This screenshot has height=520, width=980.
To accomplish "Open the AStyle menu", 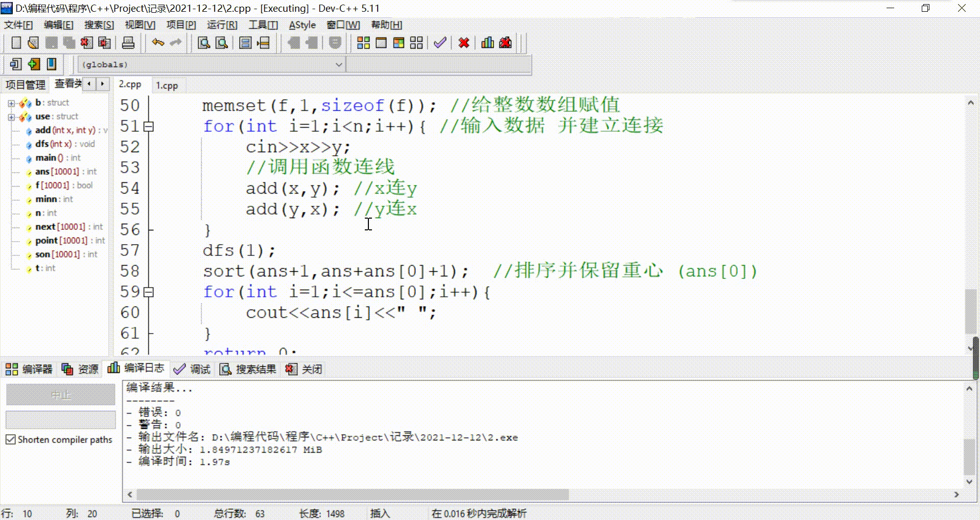I will point(302,25).
